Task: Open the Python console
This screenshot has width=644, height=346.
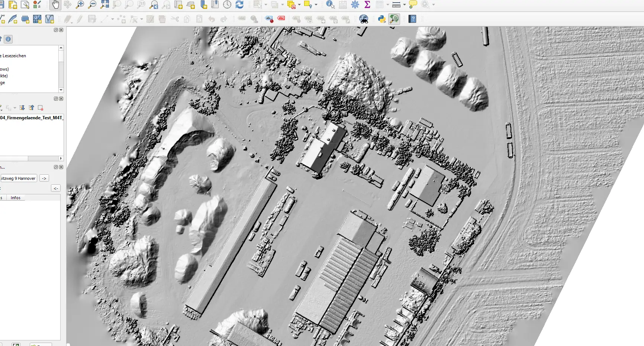Action: (x=381, y=19)
